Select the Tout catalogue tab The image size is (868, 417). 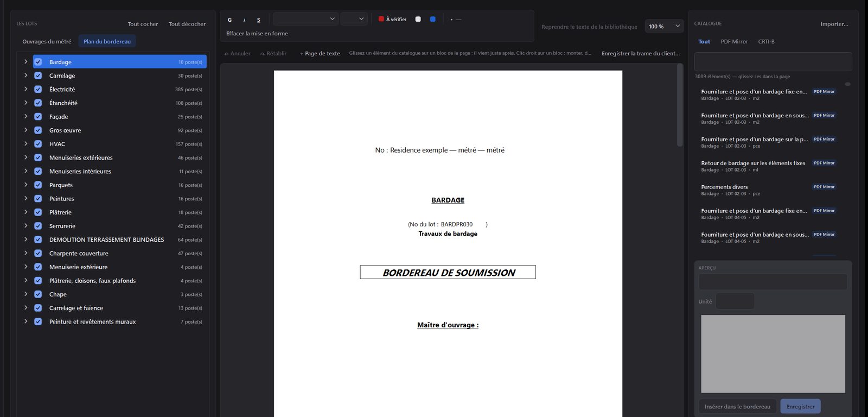[704, 41]
